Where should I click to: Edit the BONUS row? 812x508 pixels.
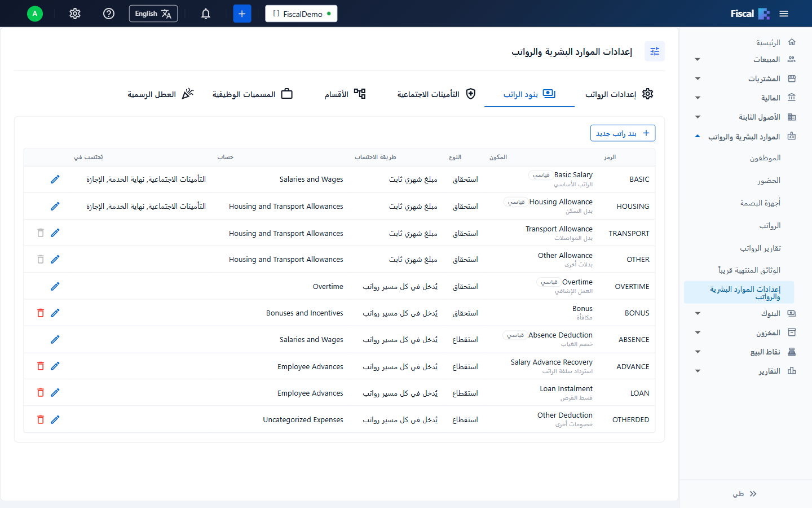point(55,313)
